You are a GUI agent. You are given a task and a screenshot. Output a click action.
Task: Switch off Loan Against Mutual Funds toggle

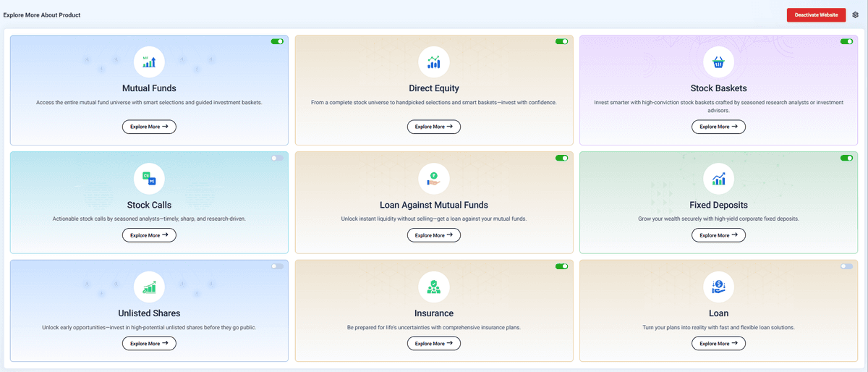[561, 158]
